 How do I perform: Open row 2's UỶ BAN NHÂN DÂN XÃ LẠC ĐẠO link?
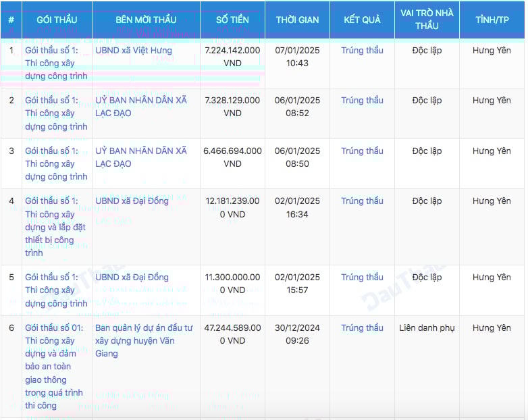point(140,107)
